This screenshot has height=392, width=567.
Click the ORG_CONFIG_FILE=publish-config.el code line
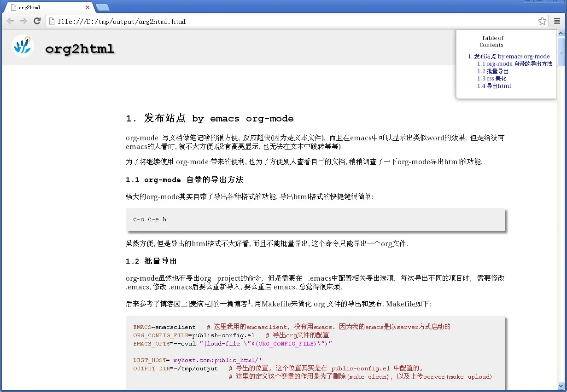[x=231, y=335]
